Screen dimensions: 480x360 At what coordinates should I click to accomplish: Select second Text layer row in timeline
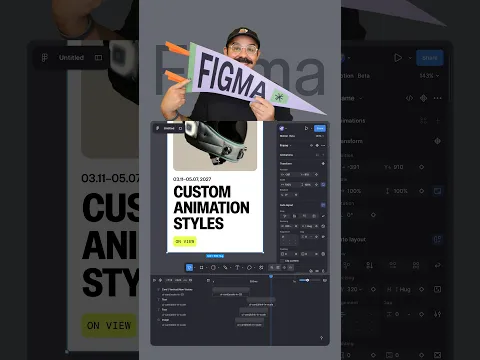pyautogui.click(x=164, y=310)
